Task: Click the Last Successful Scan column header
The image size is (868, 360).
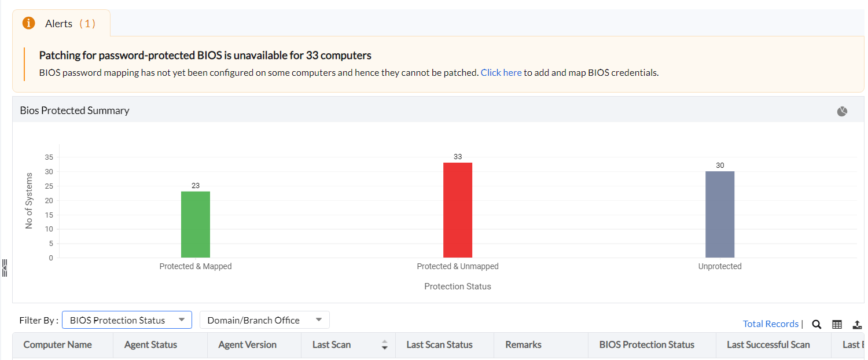Action: [768, 345]
